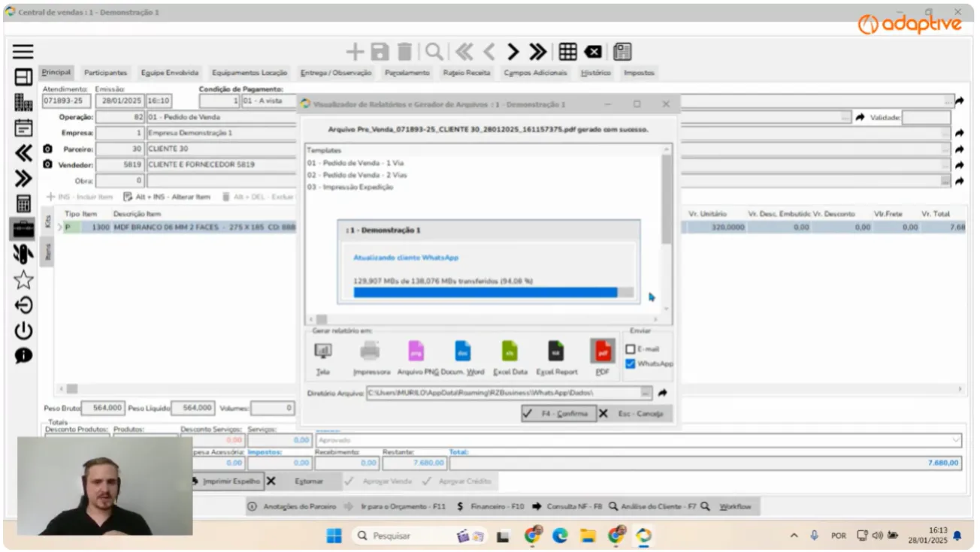Click the star favorites icon in the sidebar
980x552 pixels.
(x=23, y=280)
